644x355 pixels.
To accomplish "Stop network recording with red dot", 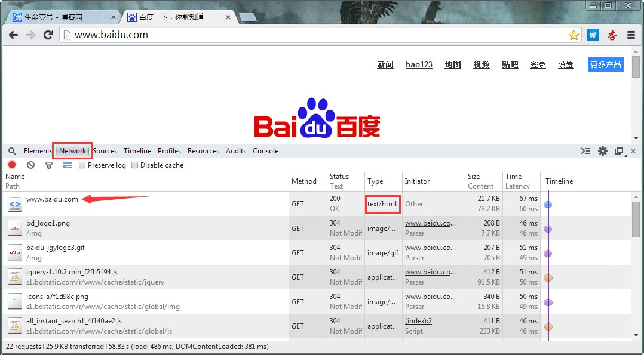I will click(12, 165).
